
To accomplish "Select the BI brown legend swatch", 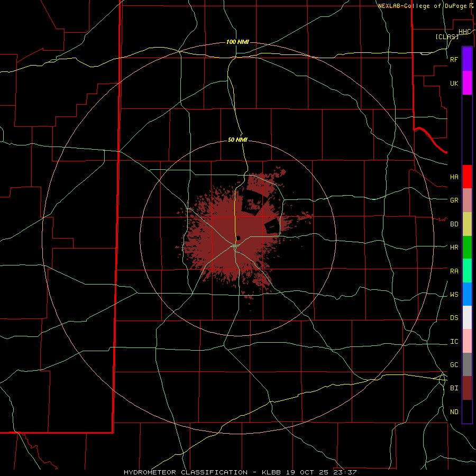I will (467, 388).
